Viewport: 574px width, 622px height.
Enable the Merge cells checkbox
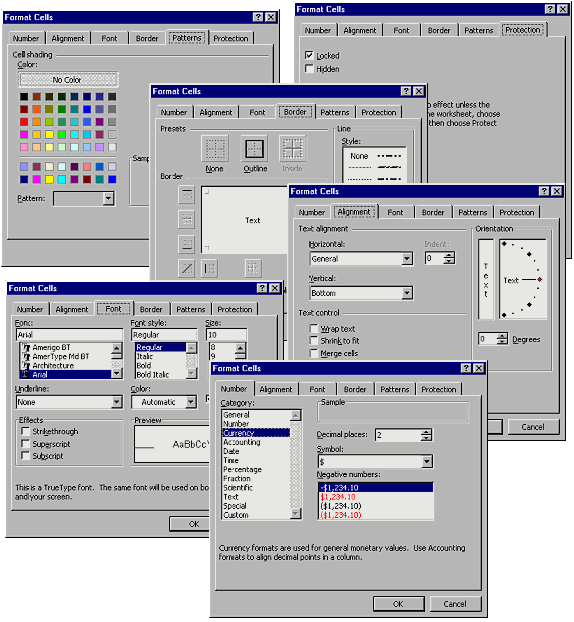click(314, 353)
